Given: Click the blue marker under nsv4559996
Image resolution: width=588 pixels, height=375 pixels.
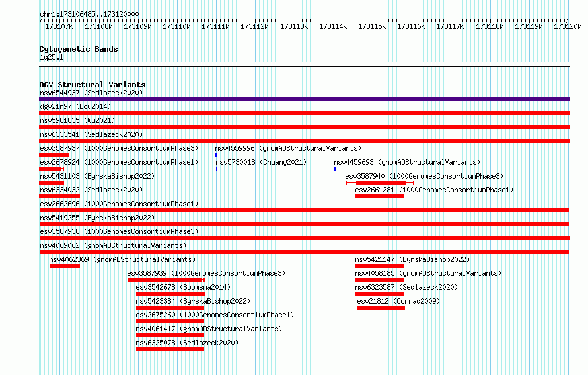Looking at the screenshot, I should 216,155.
